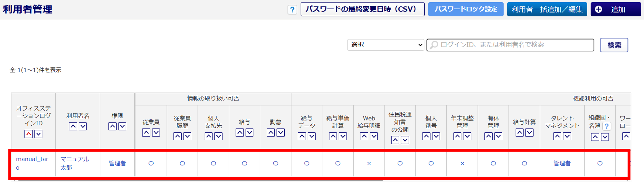Sort タレントマネジメント column descending
This screenshot has width=644, height=186.
567,136
